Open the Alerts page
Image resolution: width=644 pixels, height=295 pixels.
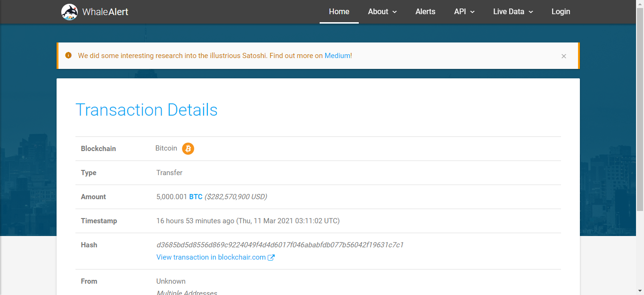pyautogui.click(x=425, y=12)
